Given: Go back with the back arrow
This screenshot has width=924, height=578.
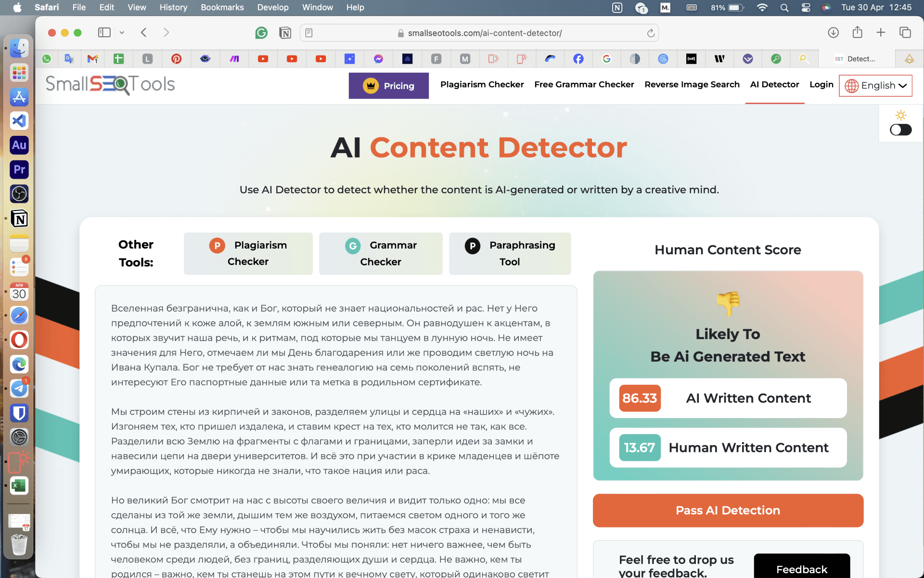Looking at the screenshot, I should (x=143, y=32).
